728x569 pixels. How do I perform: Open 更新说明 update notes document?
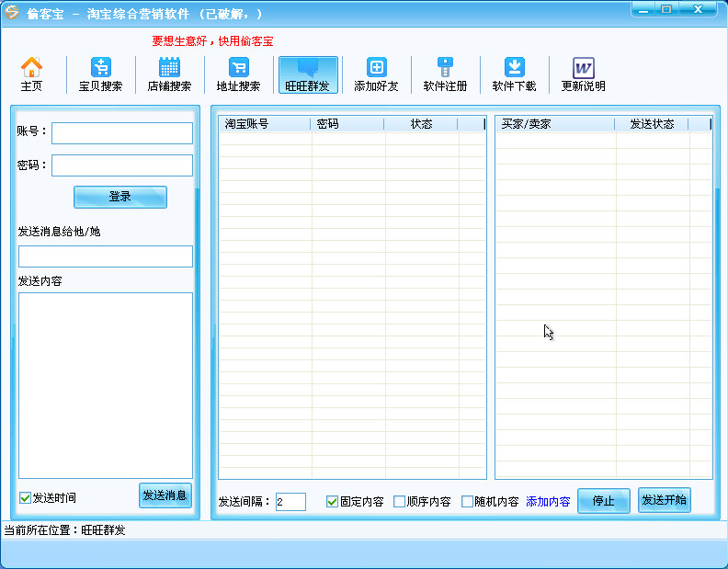click(x=583, y=74)
